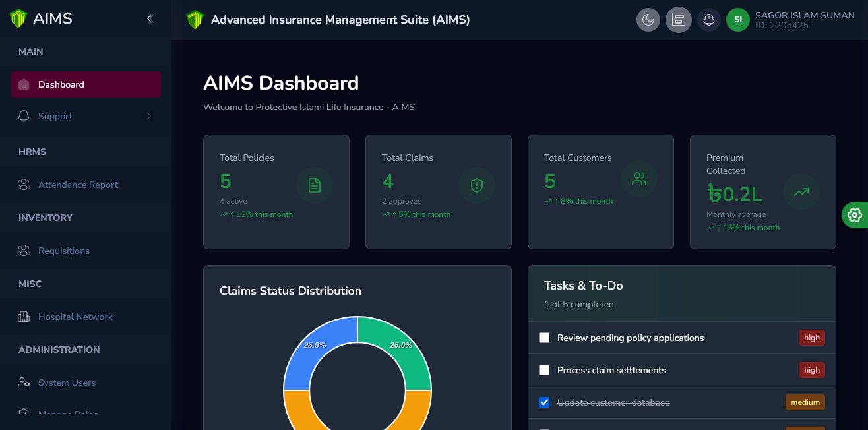The width and height of the screenshot is (868, 430).
Task: Click the Tasks & To-Do heading
Action: point(584,286)
